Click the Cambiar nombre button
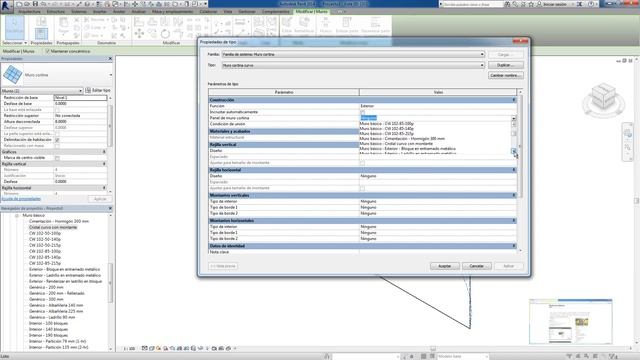This screenshot has height=360, width=640. point(505,76)
